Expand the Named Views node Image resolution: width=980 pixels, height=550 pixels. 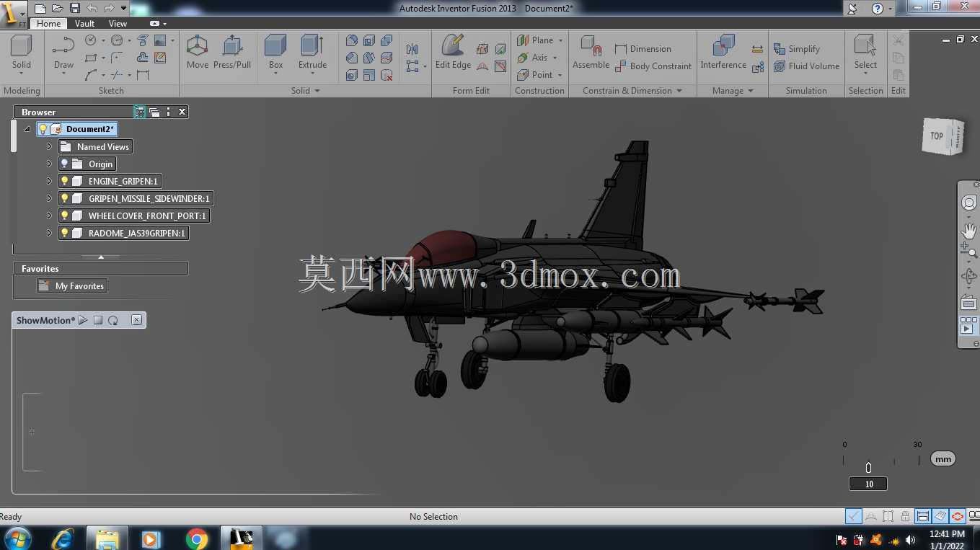point(49,146)
